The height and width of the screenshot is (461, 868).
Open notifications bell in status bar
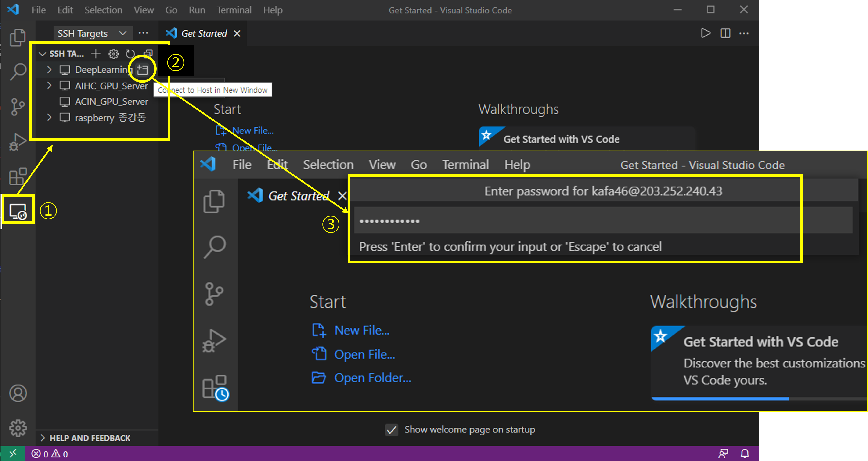click(745, 454)
